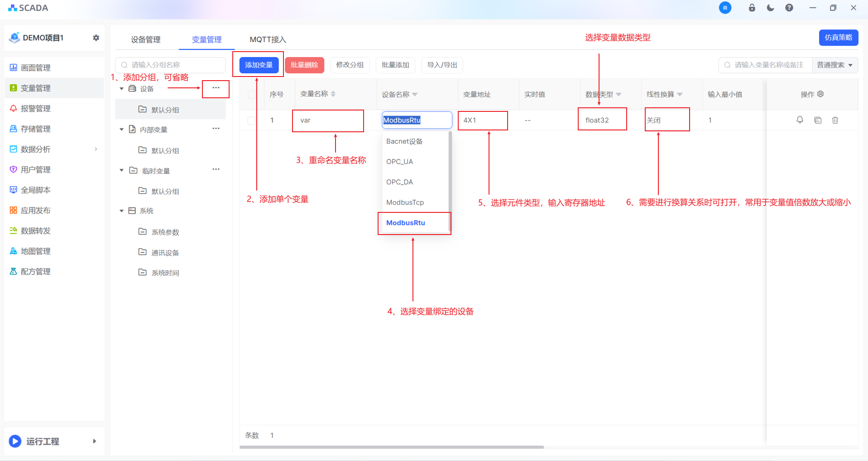Viewport: 868px width, 461px height.
Task: Tick the checkbox for the var row
Action: [251, 120]
